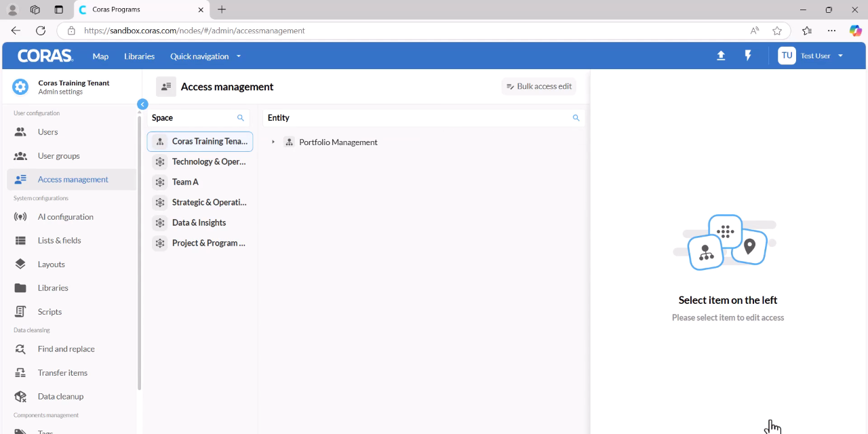Click the Space column search icon

(240, 118)
